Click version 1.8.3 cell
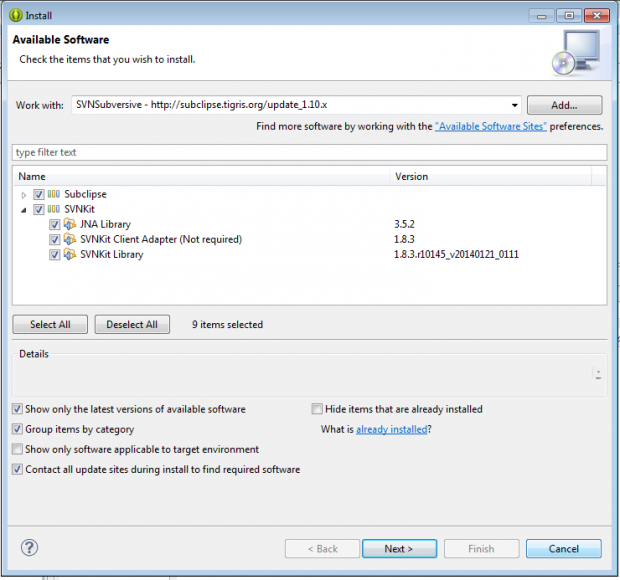Viewport: 620px width, 580px height. [404, 239]
